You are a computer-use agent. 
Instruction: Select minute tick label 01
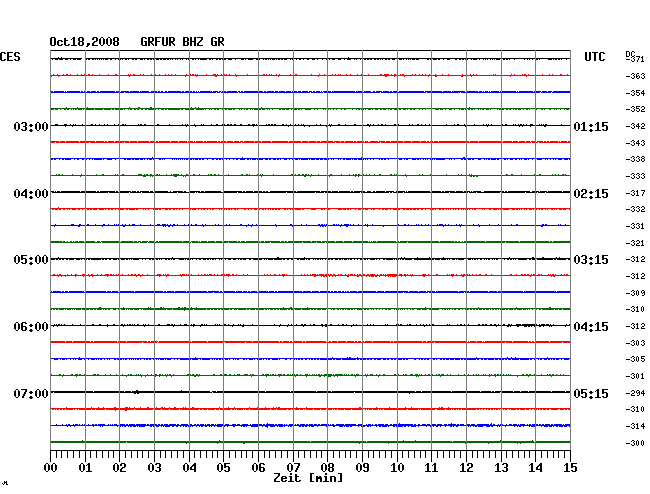[85, 468]
